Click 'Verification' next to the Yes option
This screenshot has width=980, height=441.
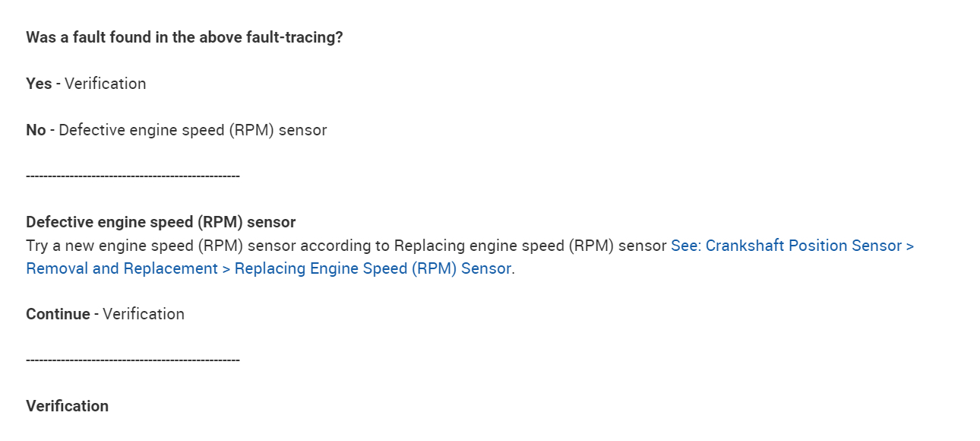105,84
